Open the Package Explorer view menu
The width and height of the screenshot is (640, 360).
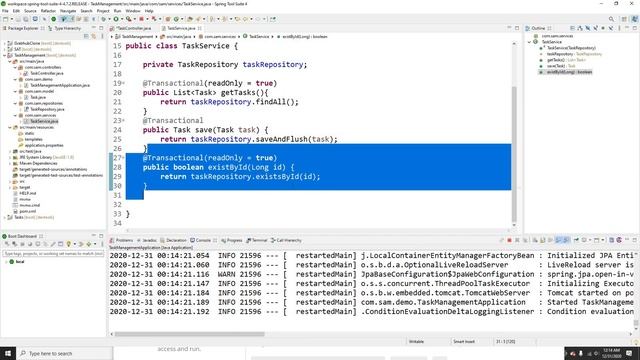(x=101, y=36)
